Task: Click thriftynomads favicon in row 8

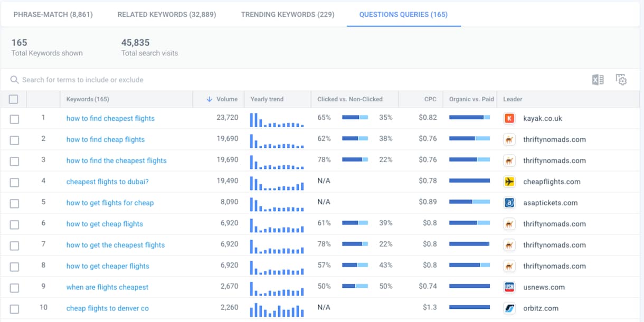Action: coord(509,266)
